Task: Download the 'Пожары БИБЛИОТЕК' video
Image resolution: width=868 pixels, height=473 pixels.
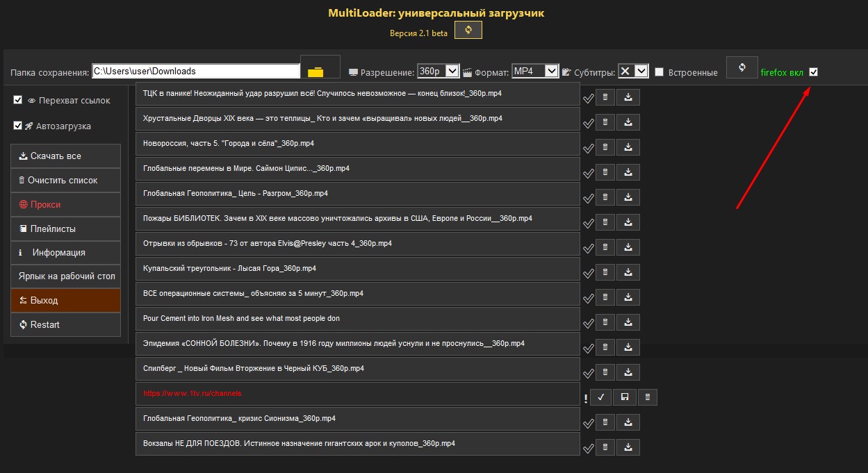Action: point(628,222)
